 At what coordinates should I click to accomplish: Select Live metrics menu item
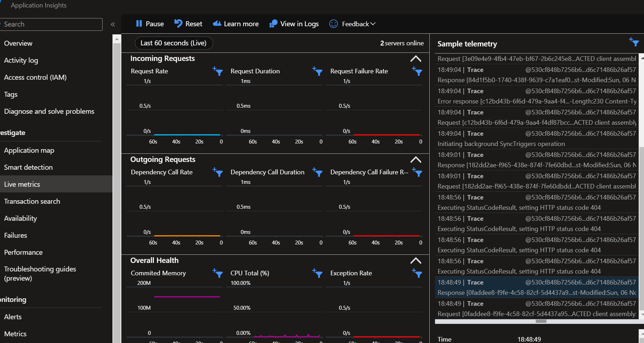(56, 184)
